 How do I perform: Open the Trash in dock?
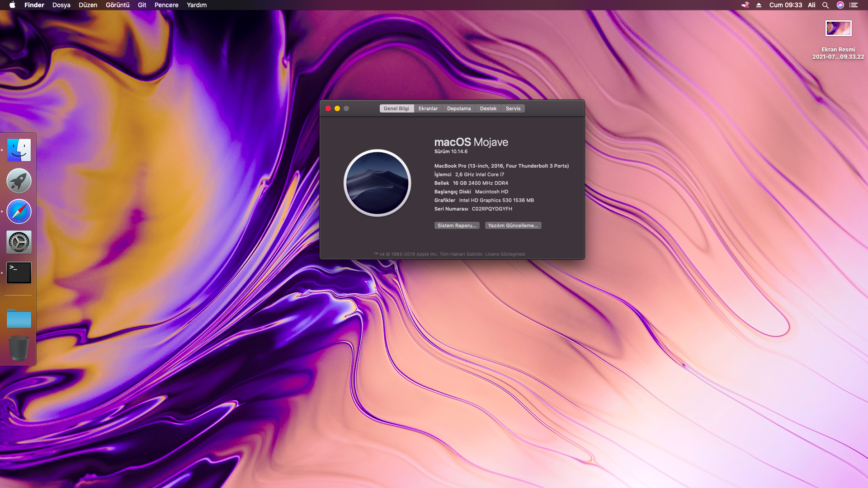click(x=19, y=348)
